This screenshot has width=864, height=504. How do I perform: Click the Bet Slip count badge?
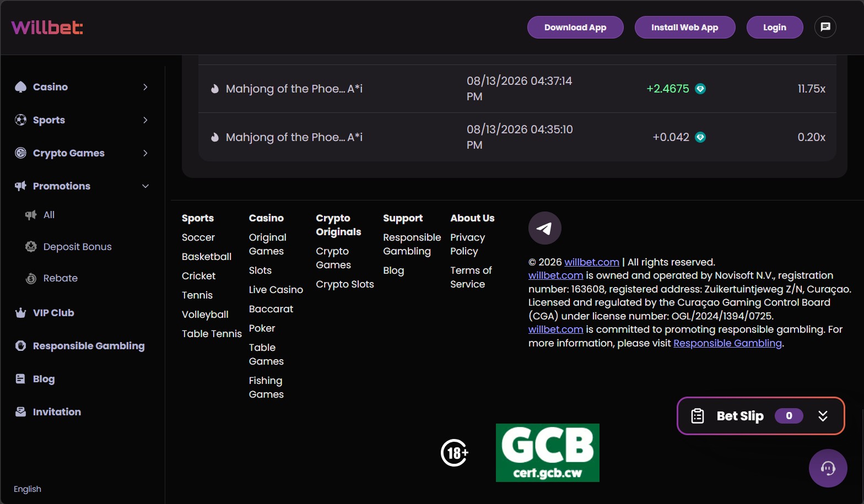click(789, 416)
